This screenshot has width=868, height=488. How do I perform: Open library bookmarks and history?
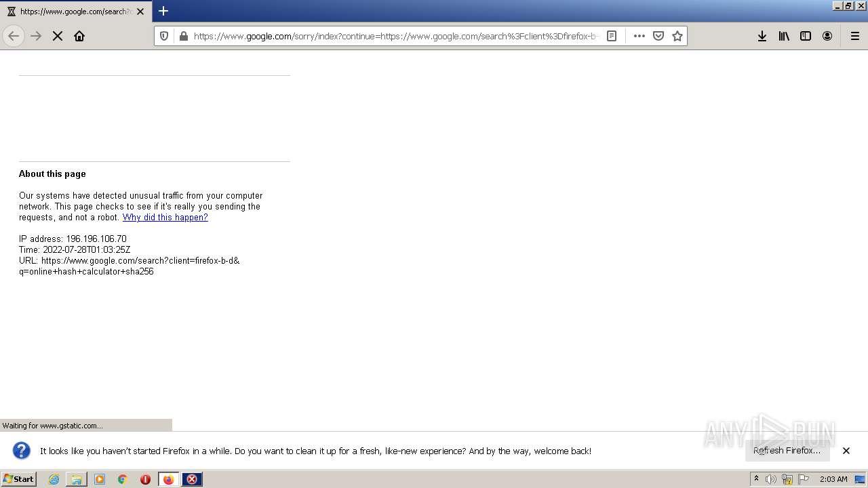[784, 36]
